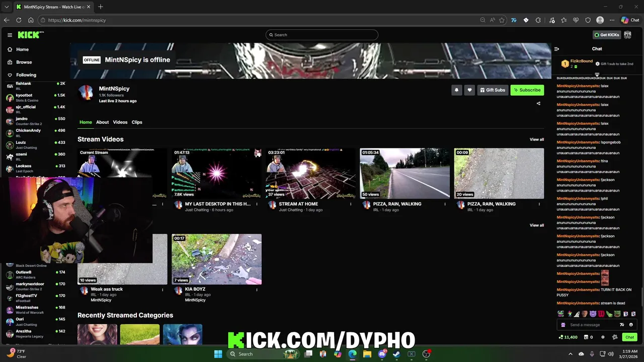
Task: Open the 01:05:34 PIZZA, RAIN, WALKING thumbnail
Action: [405, 173]
